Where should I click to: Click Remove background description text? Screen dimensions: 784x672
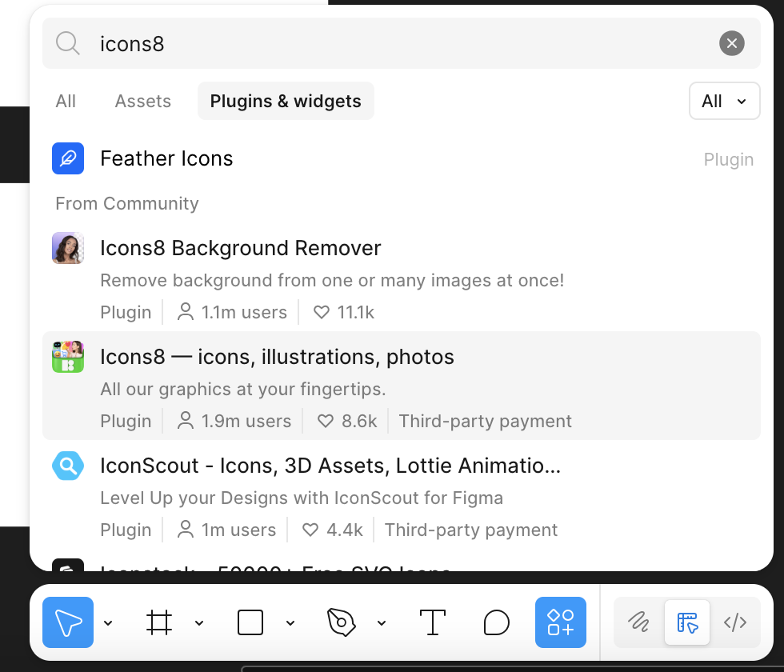[332, 281]
